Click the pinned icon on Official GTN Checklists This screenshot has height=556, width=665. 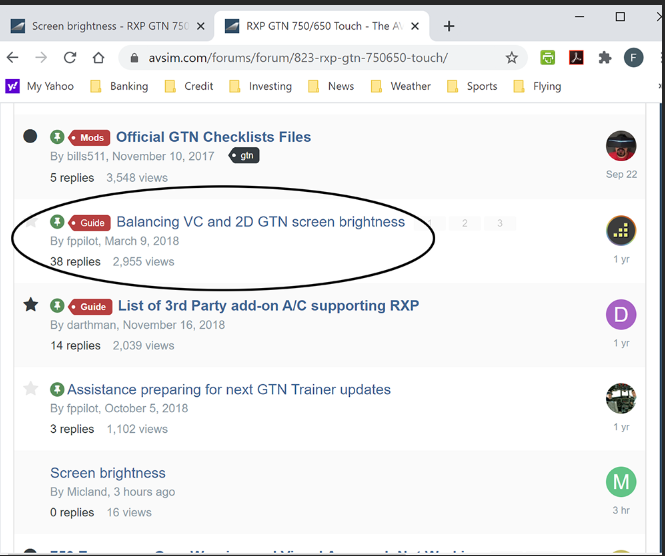point(57,137)
